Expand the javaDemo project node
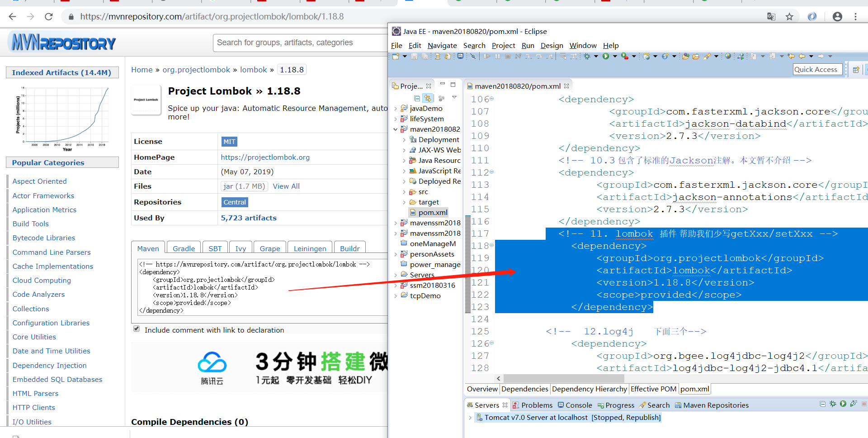Image resolution: width=868 pixels, height=438 pixels. pos(396,109)
